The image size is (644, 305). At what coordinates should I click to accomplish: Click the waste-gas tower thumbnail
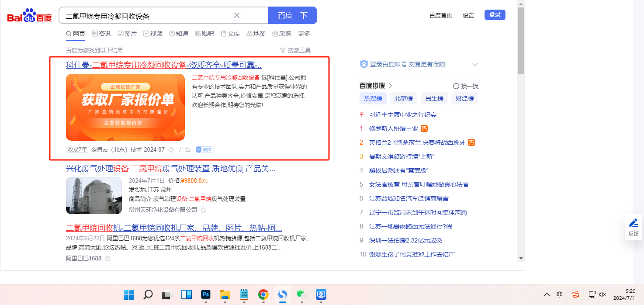coord(94,195)
